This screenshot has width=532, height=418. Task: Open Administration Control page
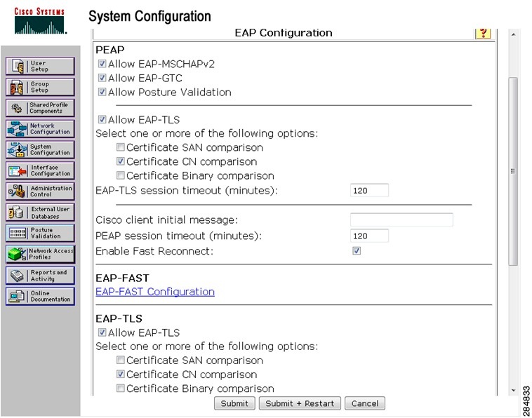point(40,191)
